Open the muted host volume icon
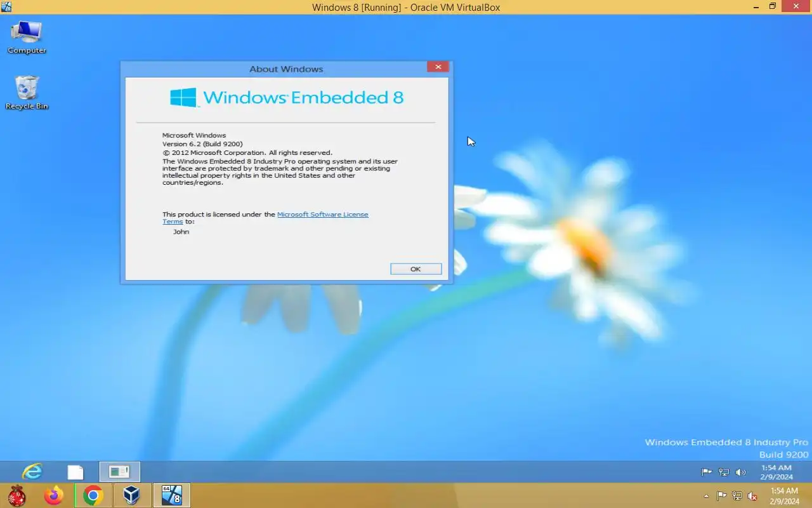Screen dimensions: 812x508 752,496
